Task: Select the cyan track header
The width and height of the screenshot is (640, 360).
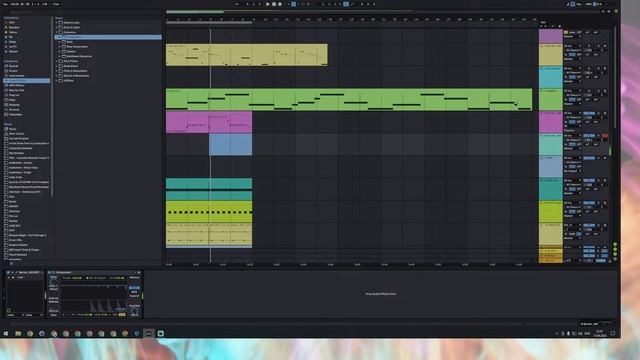Action: (x=551, y=77)
